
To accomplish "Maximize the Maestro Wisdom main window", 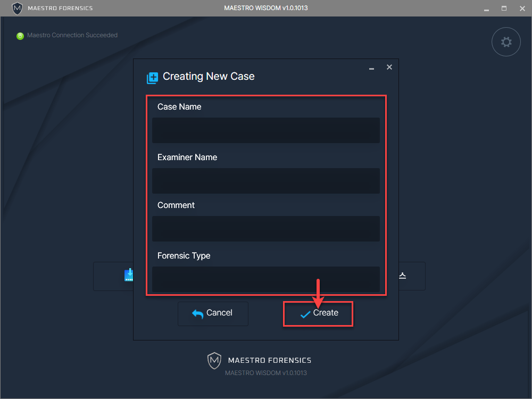I will (x=504, y=9).
